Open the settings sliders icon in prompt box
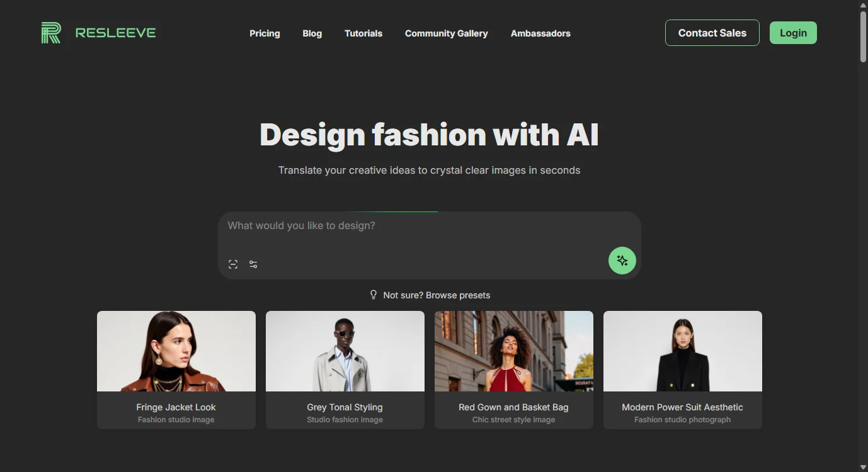868x472 pixels. point(253,264)
